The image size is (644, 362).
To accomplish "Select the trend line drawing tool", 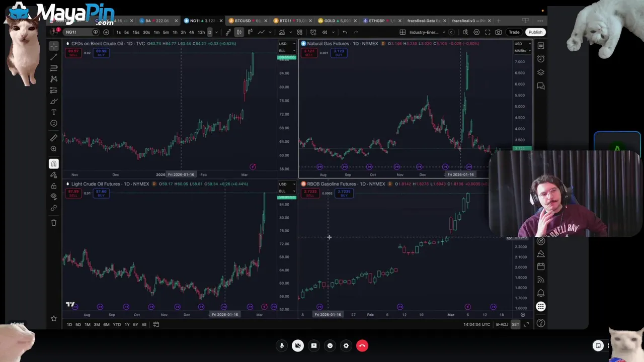I will pos(54,57).
